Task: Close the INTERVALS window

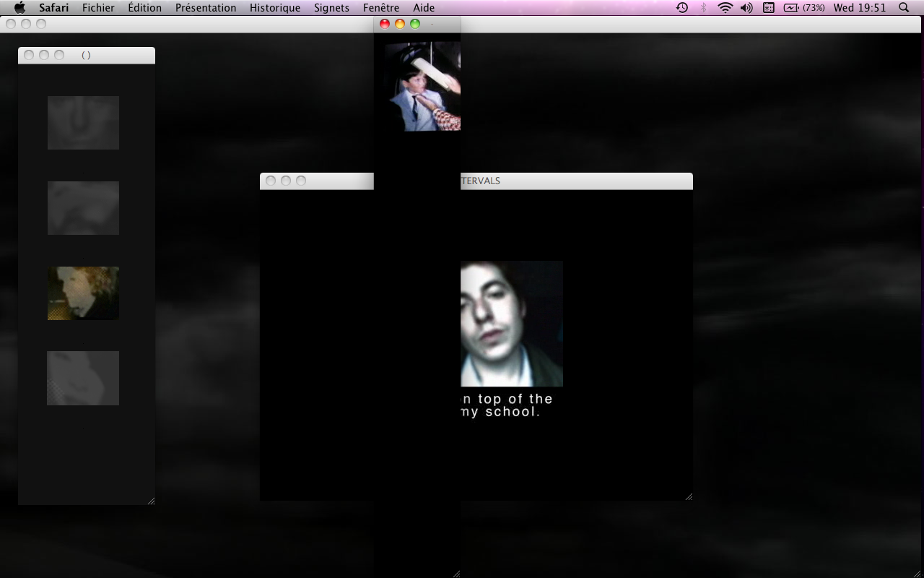Action: (x=271, y=181)
